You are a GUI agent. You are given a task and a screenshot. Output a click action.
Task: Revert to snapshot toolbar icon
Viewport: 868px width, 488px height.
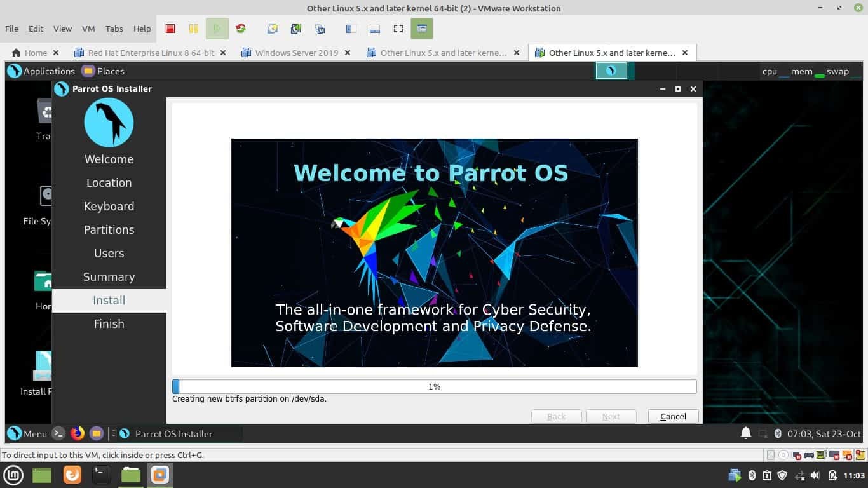296,29
